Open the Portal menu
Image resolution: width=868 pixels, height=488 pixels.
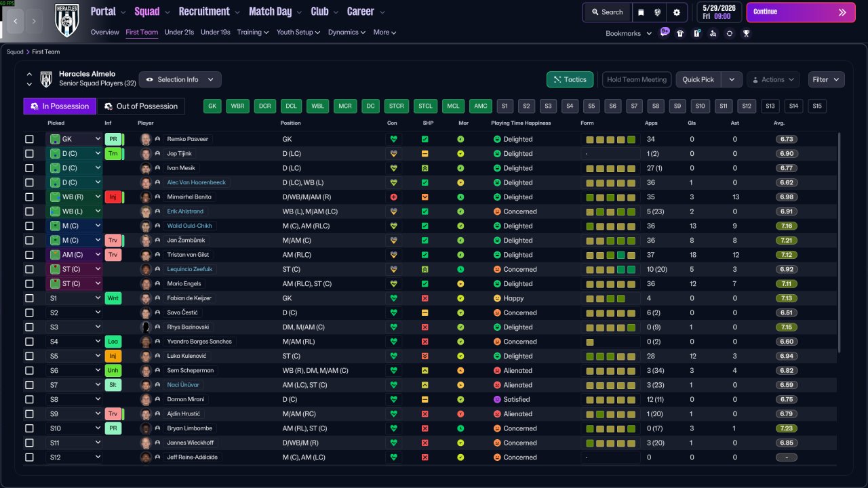click(108, 12)
